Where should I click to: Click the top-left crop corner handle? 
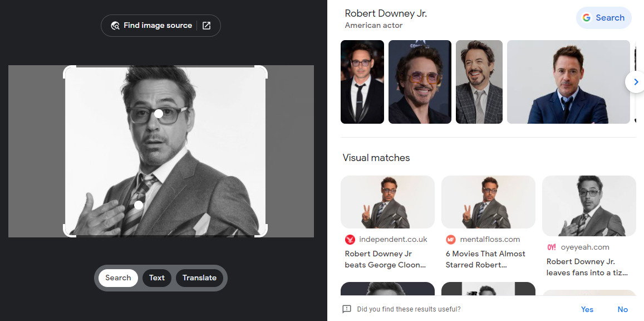(69, 71)
